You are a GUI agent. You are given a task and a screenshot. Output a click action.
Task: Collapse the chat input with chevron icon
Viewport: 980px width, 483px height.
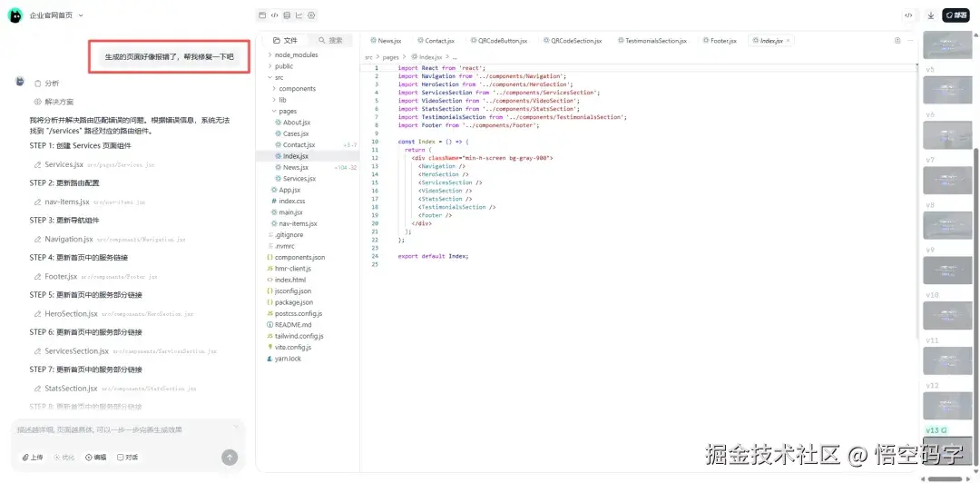(x=236, y=427)
